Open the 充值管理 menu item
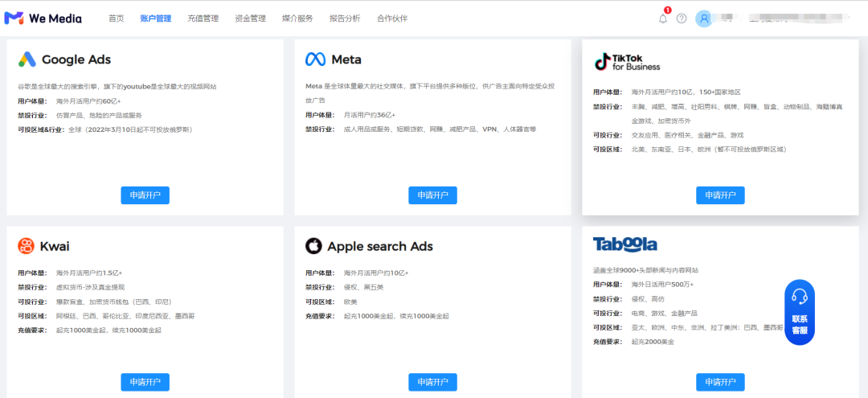 click(203, 18)
